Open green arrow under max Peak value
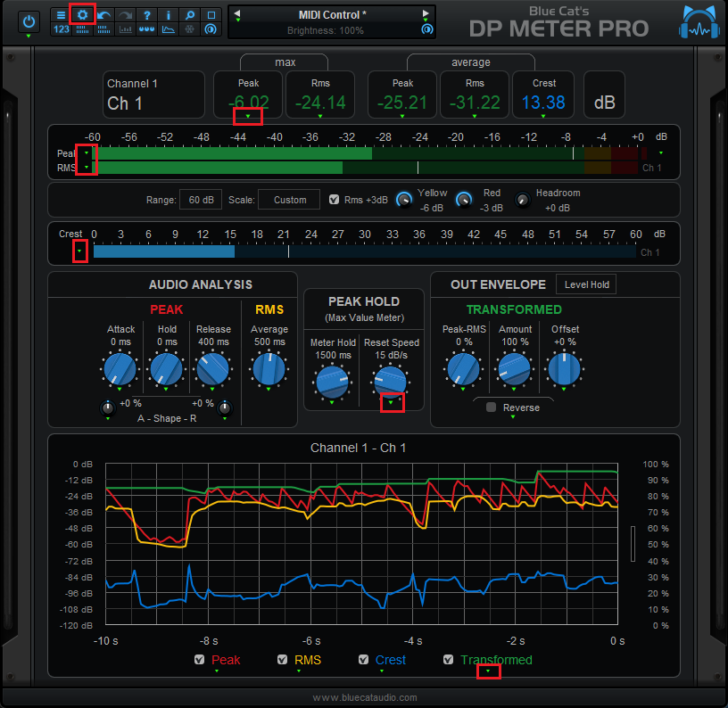This screenshot has width=728, height=708. (x=248, y=116)
